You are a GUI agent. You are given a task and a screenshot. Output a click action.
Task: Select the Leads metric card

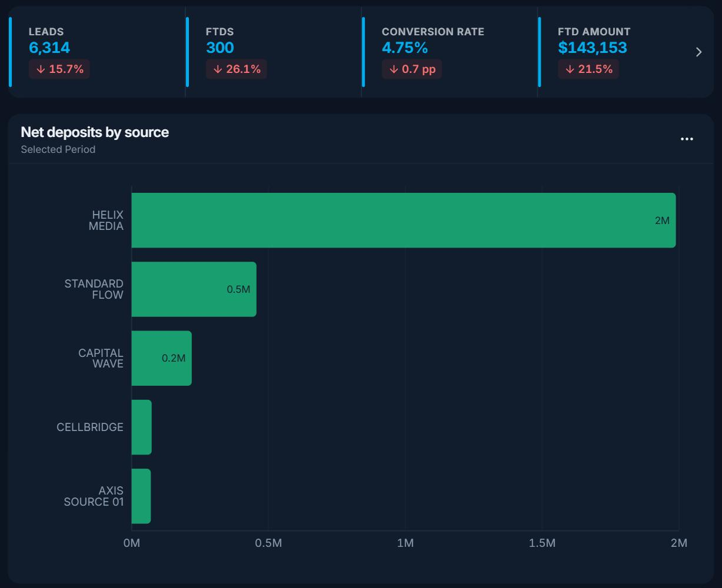tap(97, 52)
